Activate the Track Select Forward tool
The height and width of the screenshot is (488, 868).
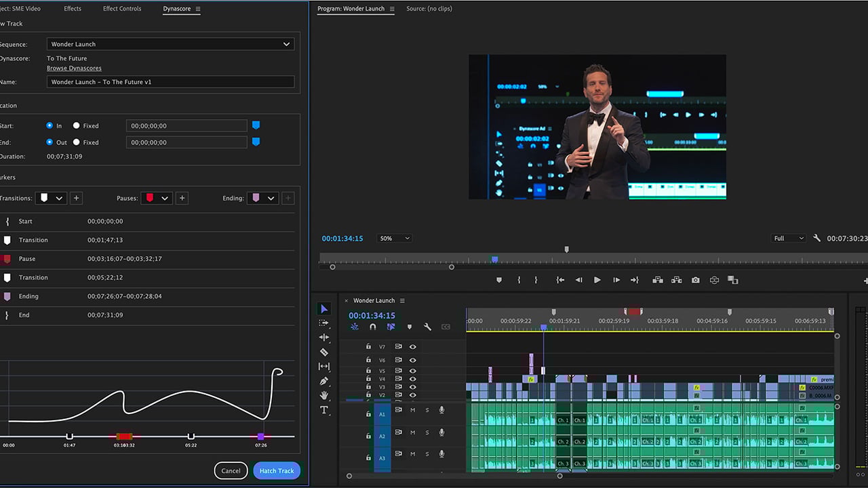324,323
